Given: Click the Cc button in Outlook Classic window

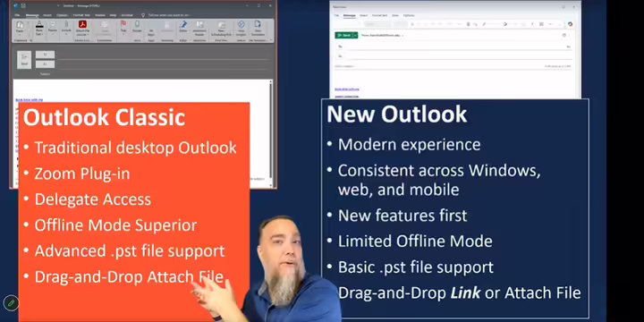Looking at the screenshot, I should (46, 64).
